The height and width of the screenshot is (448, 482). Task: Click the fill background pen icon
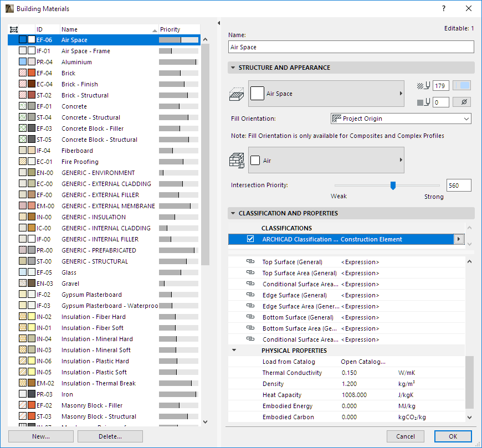(424, 102)
